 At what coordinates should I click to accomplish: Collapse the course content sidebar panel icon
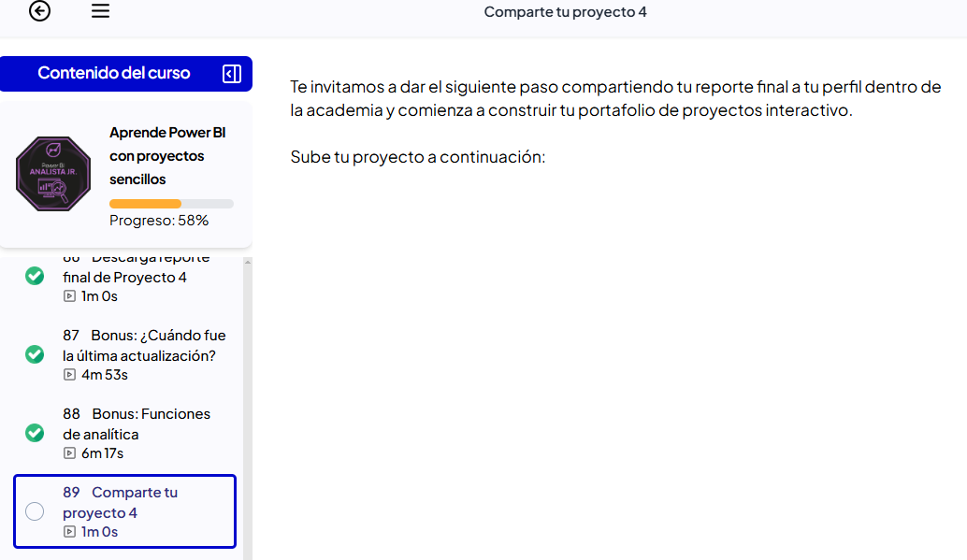pyautogui.click(x=232, y=74)
